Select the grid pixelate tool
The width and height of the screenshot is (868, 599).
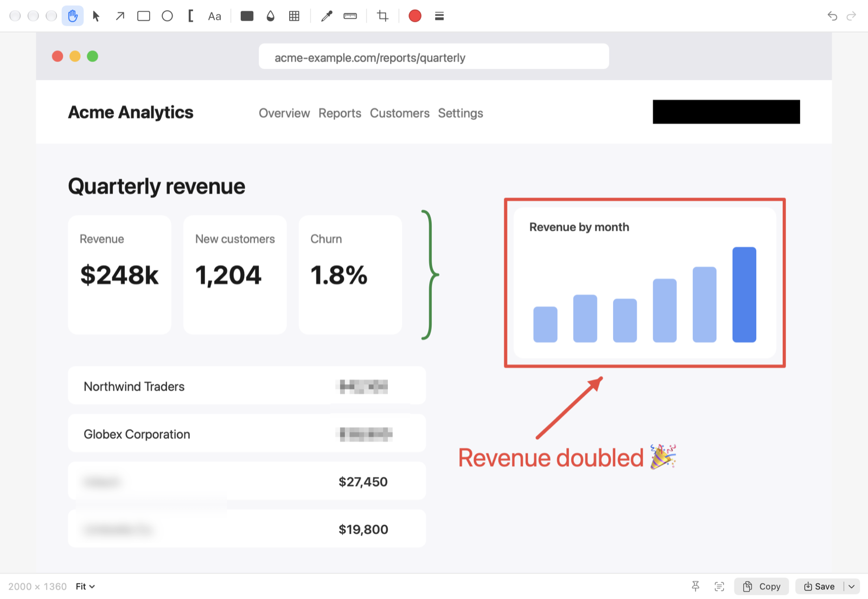294,16
